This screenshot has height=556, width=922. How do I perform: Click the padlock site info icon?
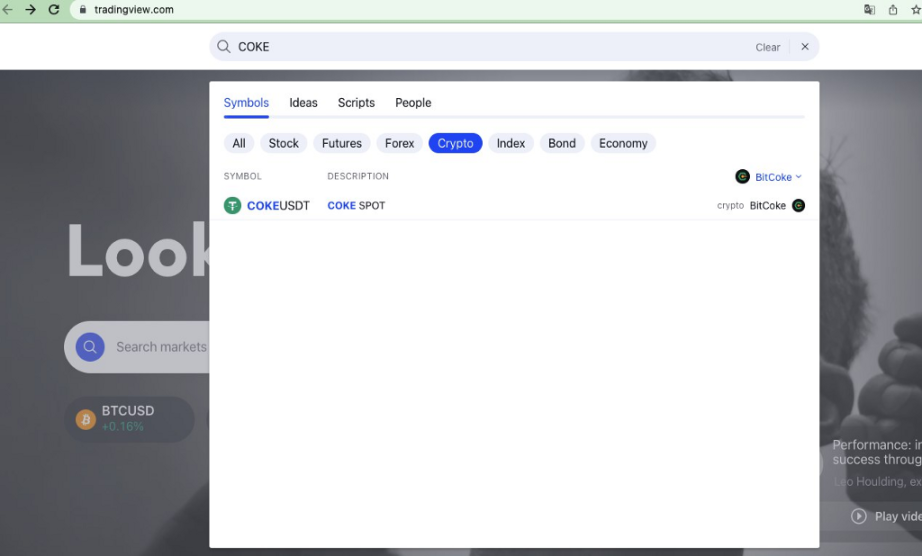(83, 9)
